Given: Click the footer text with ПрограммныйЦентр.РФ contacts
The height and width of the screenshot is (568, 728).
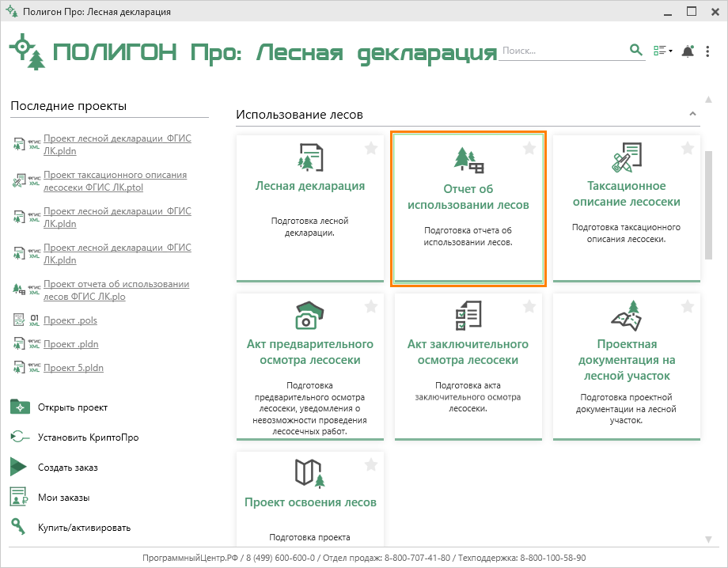Looking at the screenshot, I should tap(364, 558).
